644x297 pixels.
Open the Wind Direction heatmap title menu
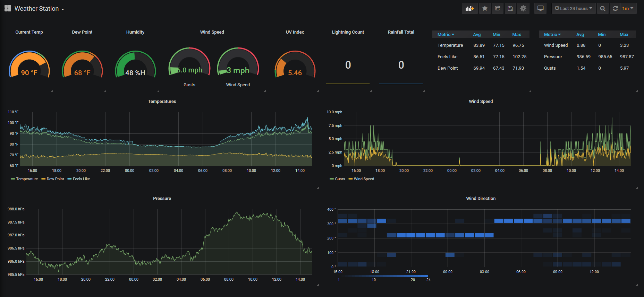pyautogui.click(x=481, y=199)
